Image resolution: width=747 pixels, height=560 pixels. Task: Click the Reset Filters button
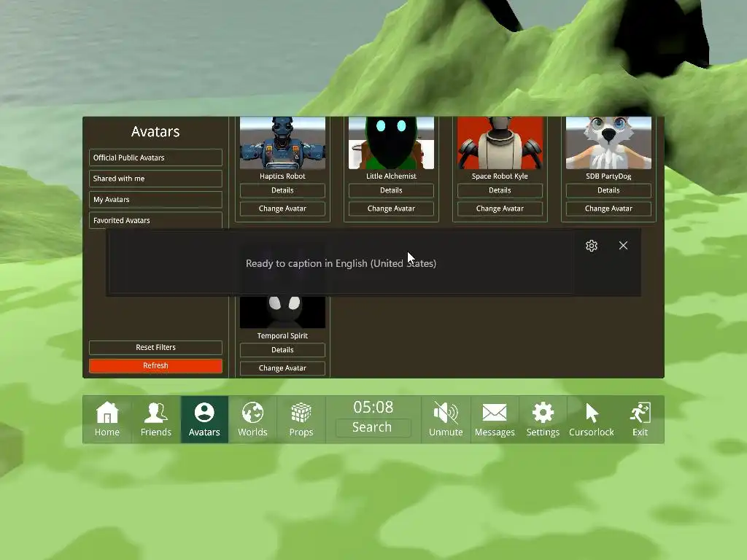pyautogui.click(x=155, y=347)
